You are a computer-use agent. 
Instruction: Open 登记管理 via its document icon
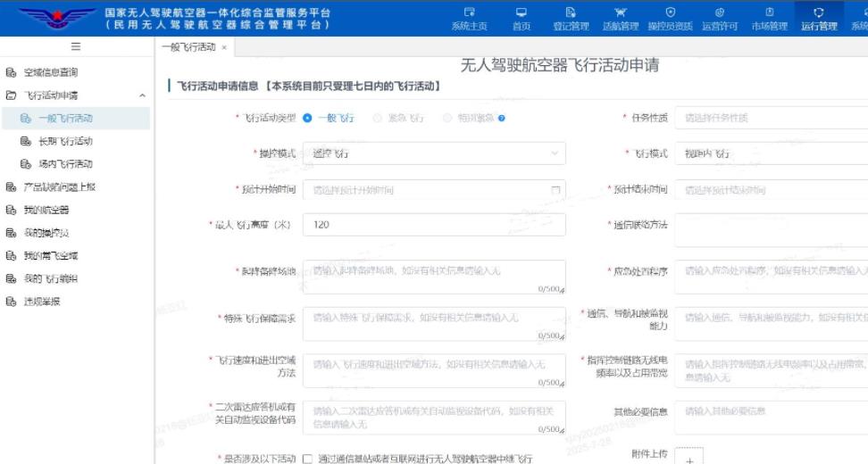coord(571,12)
